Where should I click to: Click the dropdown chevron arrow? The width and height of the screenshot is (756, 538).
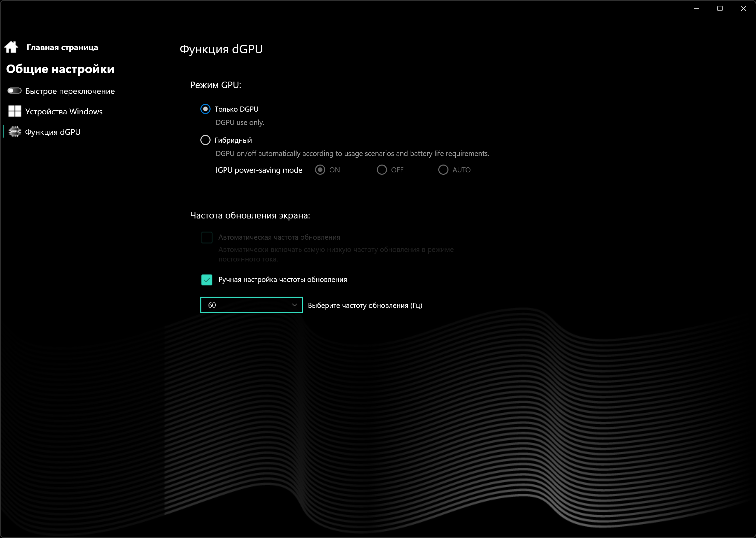tap(294, 305)
